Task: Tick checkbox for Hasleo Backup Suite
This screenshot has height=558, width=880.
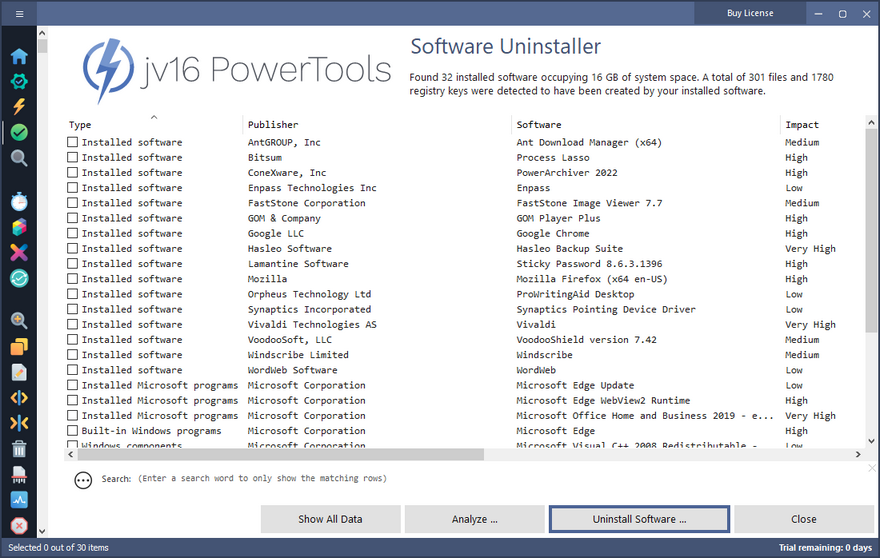Action: tap(72, 248)
